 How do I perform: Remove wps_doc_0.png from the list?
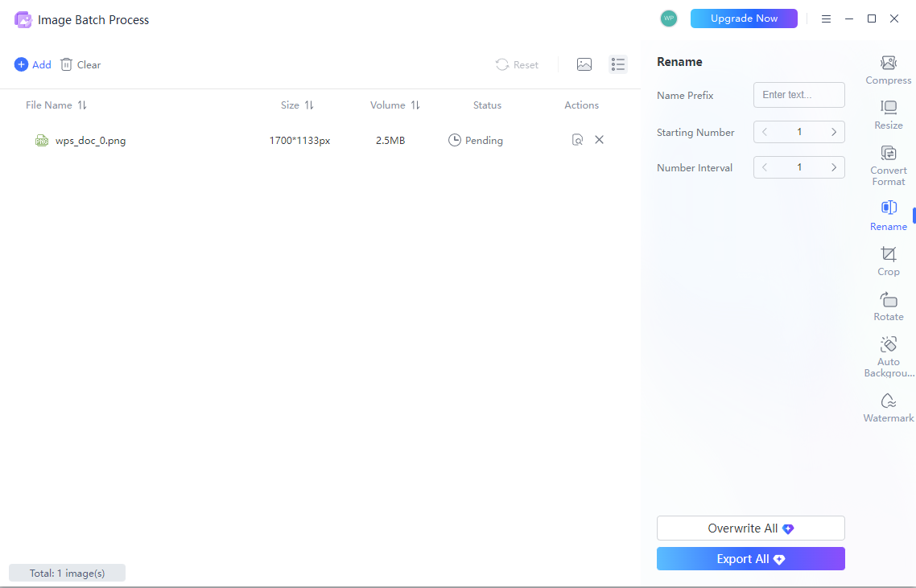[599, 139]
